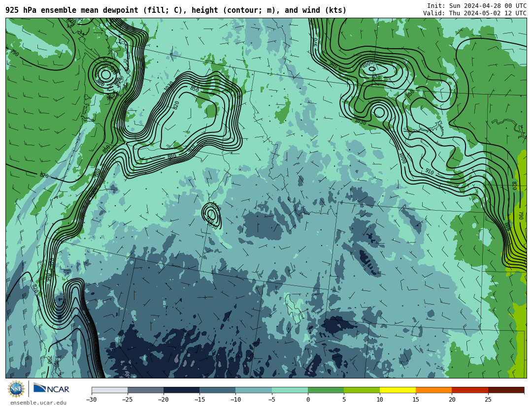Image resolution: width=532 pixels, height=409 pixels.
Task: Click the 25 colorbar tick label
Action: [488, 400]
